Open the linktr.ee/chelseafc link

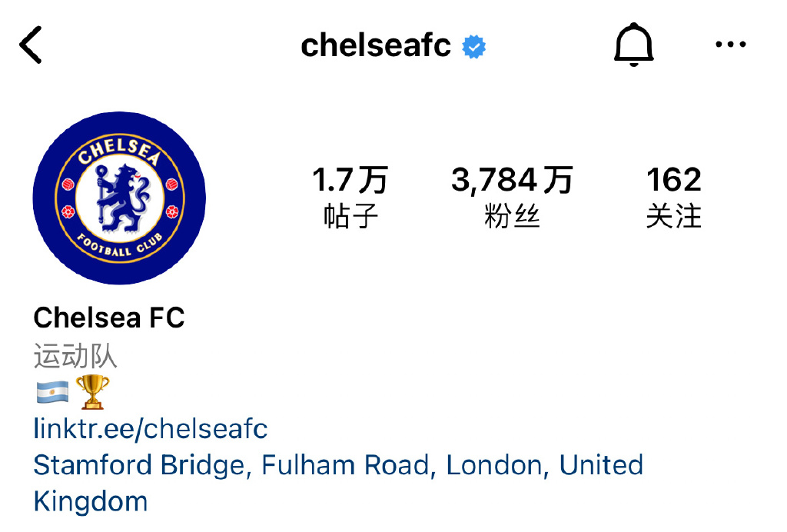[x=151, y=428]
